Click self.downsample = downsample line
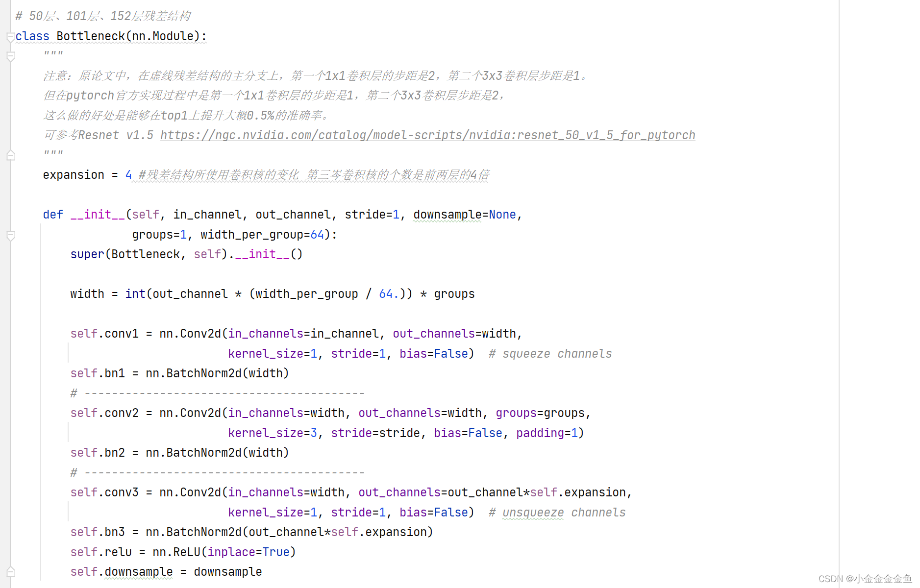The height and width of the screenshot is (588, 920). [x=166, y=572]
